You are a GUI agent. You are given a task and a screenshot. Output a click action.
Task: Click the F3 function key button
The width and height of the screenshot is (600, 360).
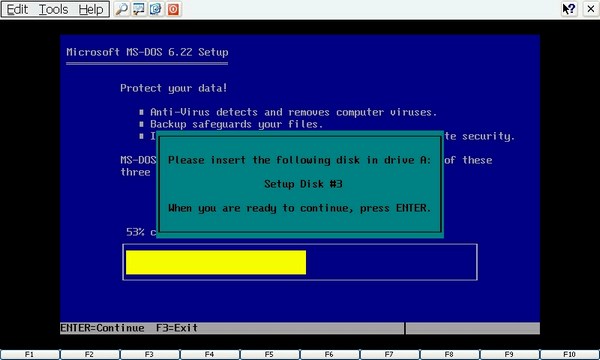point(150,355)
